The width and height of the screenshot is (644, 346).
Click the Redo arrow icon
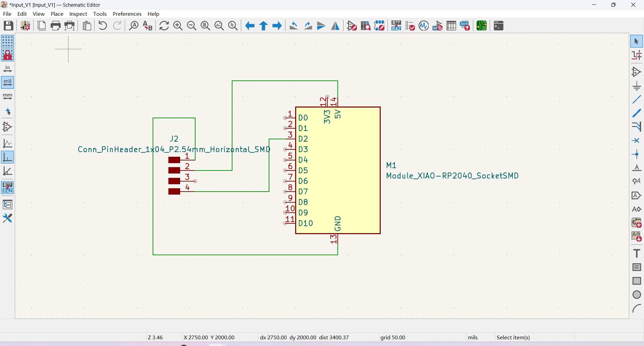117,26
